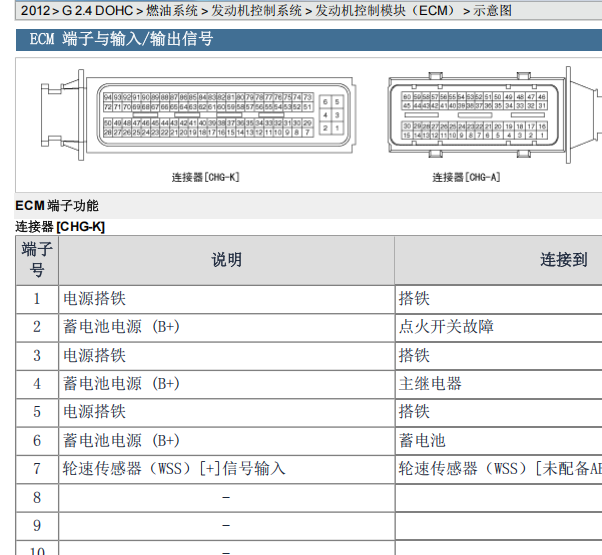Open the 发动机控制系统 breadcrumb link
This screenshot has height=555, width=602.
tap(257, 10)
